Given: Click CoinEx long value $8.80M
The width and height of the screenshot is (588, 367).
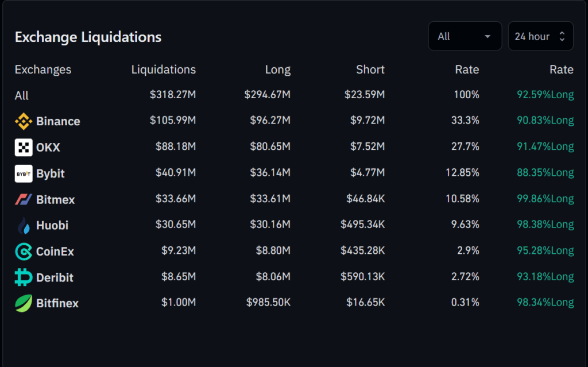Looking at the screenshot, I should point(273,250).
